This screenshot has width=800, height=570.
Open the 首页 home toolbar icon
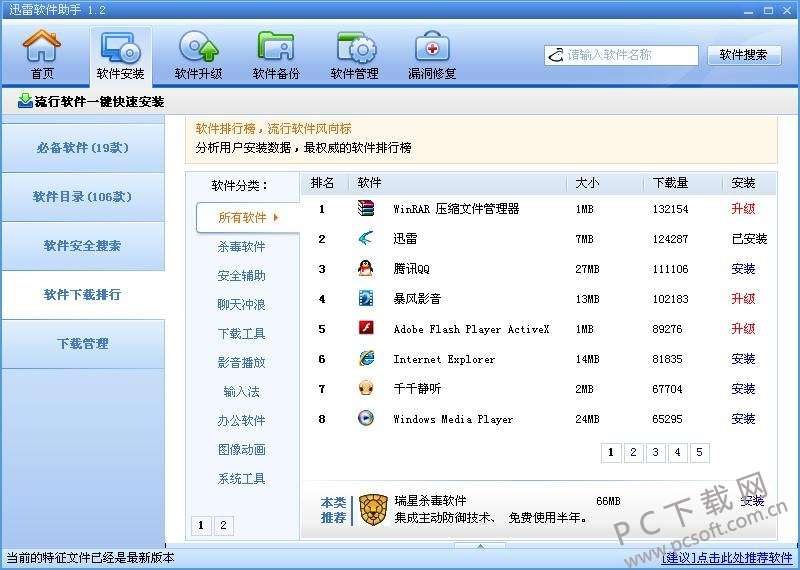point(42,54)
